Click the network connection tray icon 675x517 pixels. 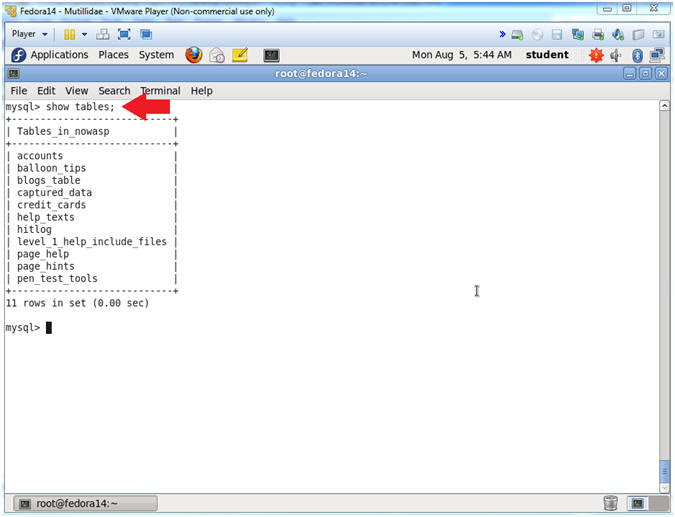pos(657,55)
